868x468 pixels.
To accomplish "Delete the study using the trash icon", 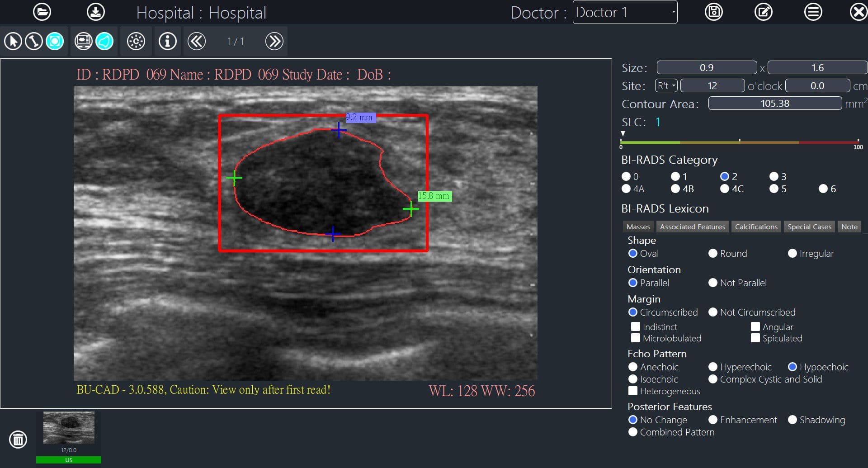I will (x=18, y=439).
